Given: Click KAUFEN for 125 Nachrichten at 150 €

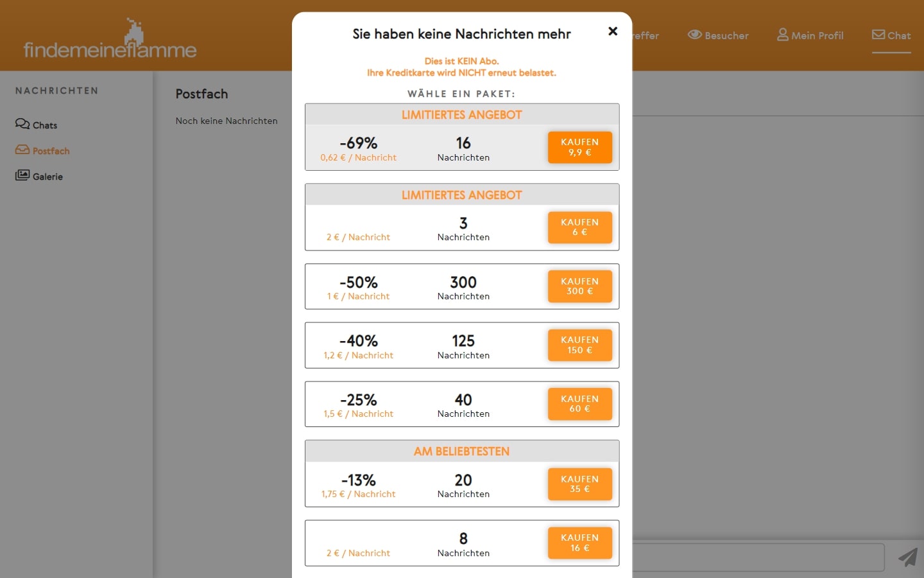Looking at the screenshot, I should [579, 345].
